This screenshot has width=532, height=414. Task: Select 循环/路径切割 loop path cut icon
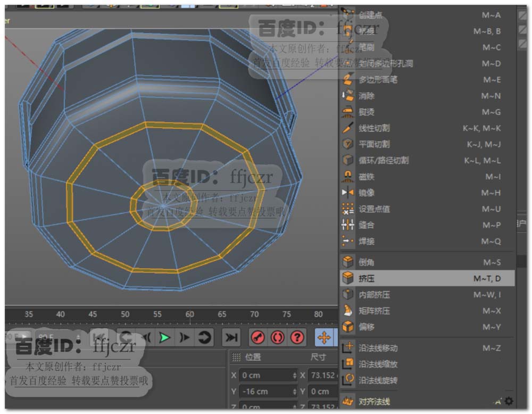[348, 160]
